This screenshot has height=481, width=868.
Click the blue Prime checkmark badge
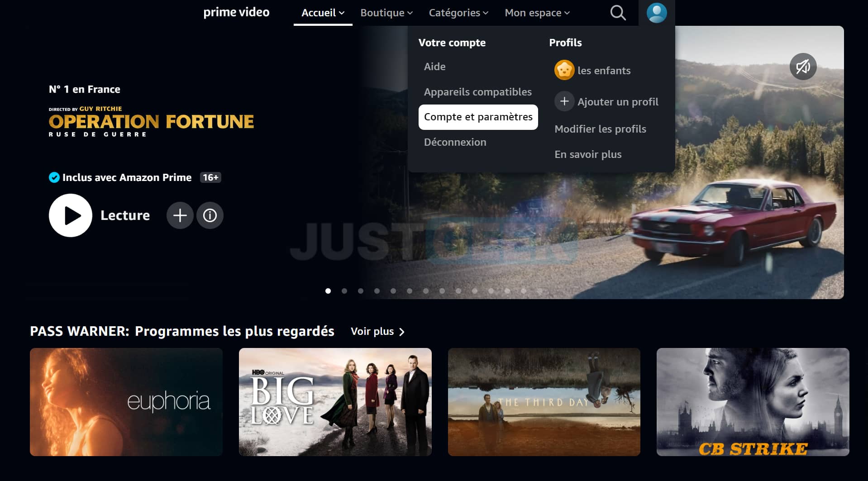tap(54, 177)
